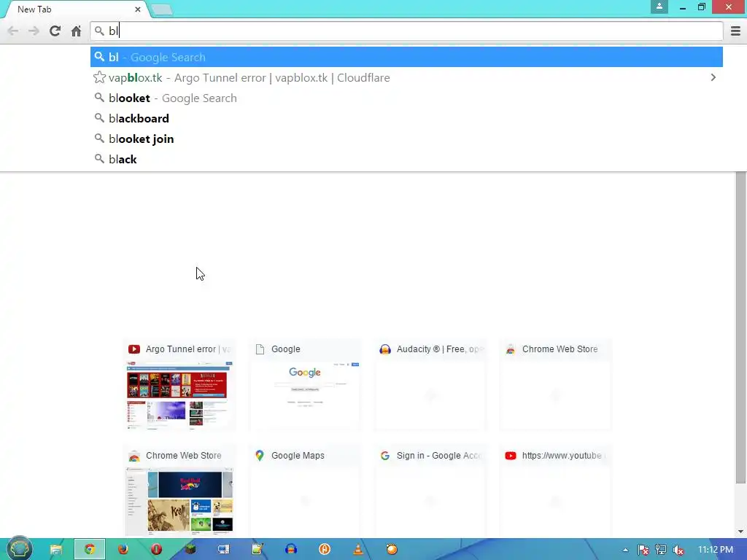747x560 pixels.
Task: Reload the page with the refresh icon
Action: tap(55, 31)
